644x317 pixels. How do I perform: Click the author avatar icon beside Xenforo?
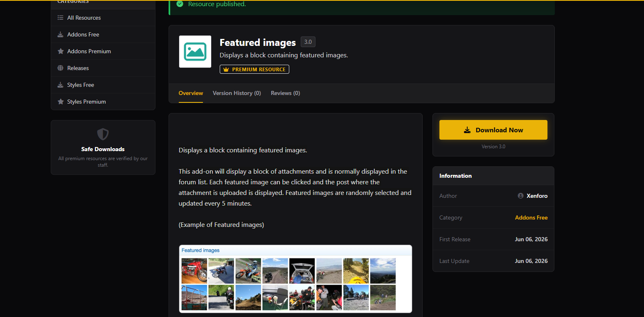[x=520, y=196]
